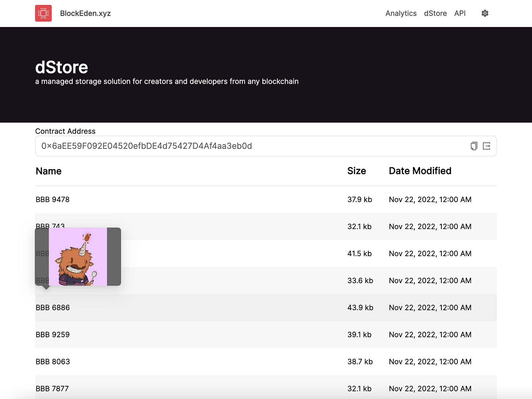
Task: Open the settings gear icon
Action: click(485, 14)
